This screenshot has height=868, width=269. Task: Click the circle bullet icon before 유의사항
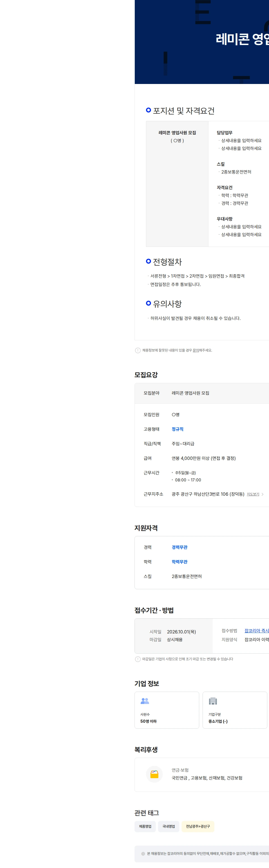[x=149, y=303]
